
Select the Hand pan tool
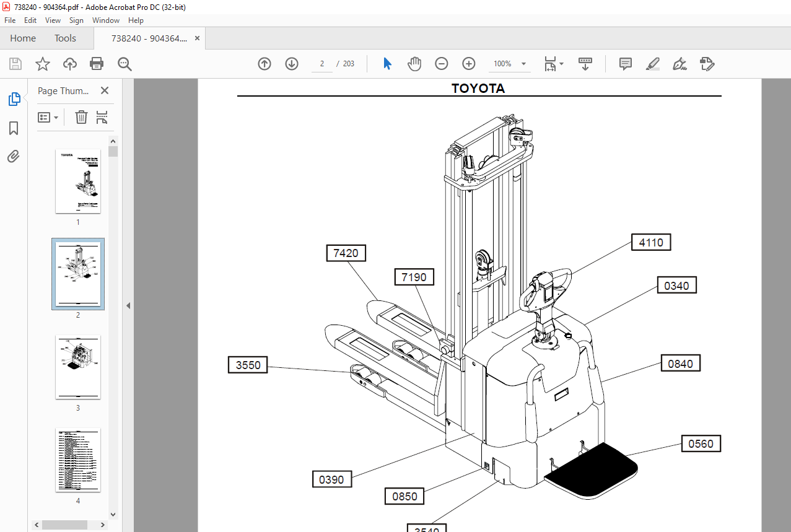point(414,64)
